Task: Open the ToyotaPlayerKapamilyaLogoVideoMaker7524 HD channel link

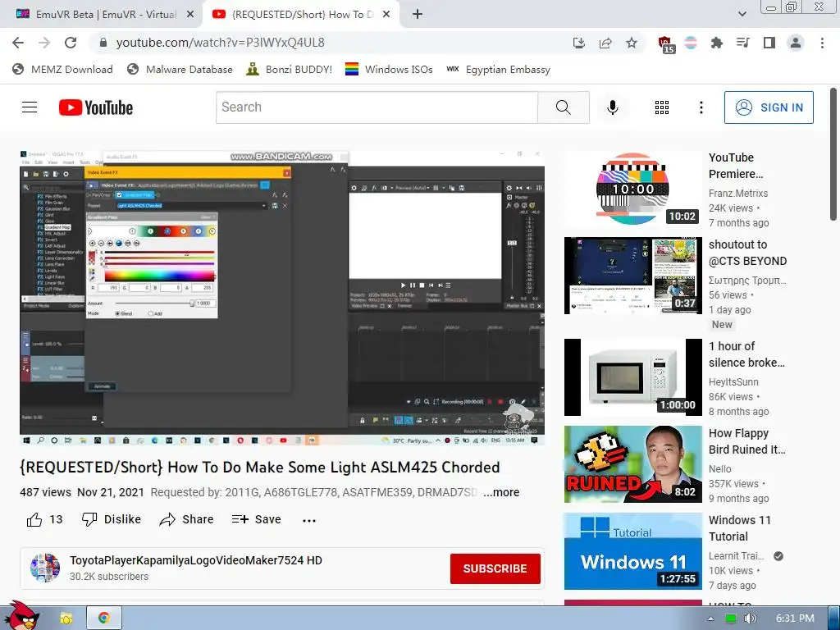Action: coord(195,560)
